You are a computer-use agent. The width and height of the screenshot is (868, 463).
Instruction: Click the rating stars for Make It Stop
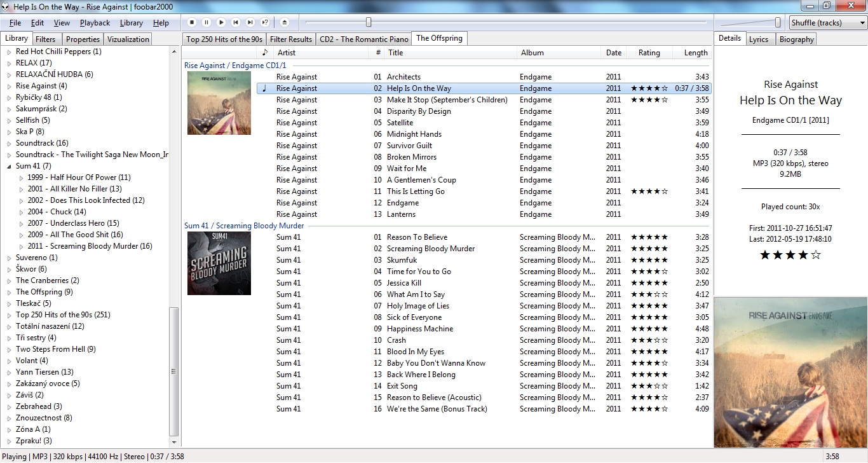pyautogui.click(x=649, y=100)
